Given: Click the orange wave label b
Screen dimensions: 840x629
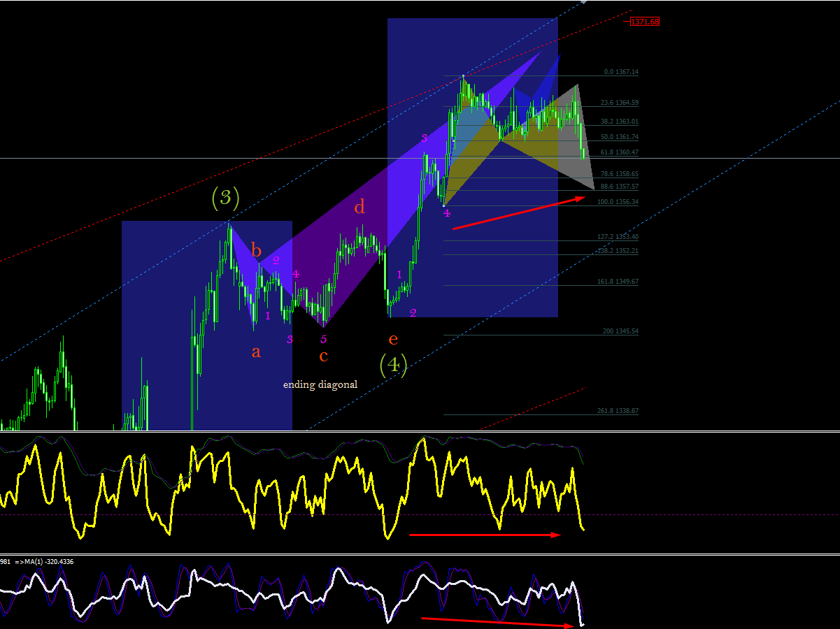Looking at the screenshot, I should tap(257, 251).
